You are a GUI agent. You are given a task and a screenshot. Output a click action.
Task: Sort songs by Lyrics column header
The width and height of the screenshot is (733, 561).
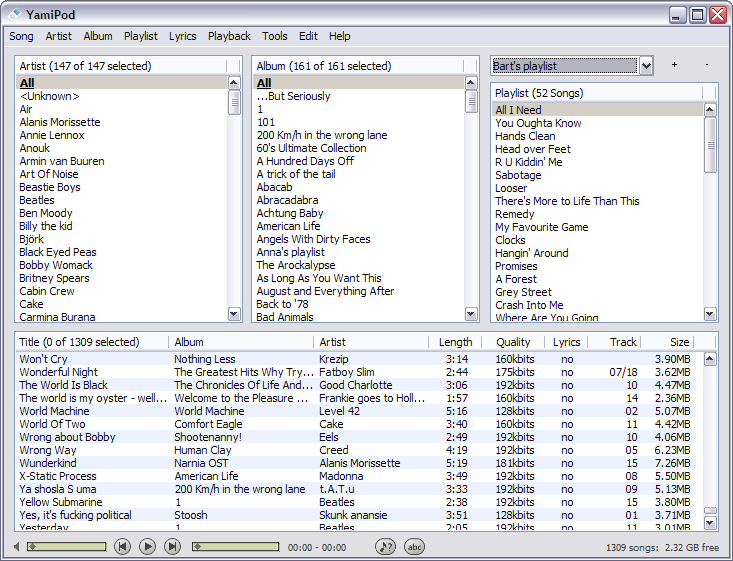pyautogui.click(x=566, y=342)
